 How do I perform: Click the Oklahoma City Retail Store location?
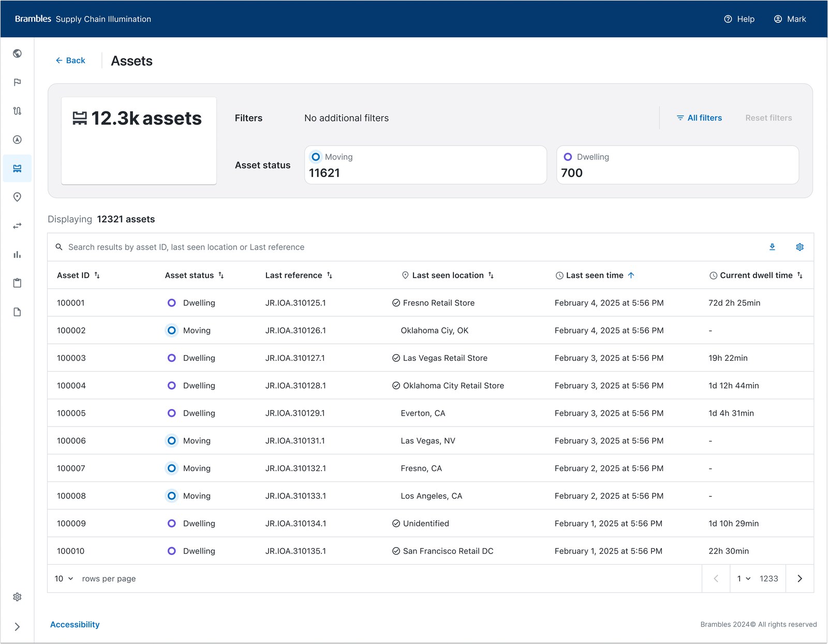point(453,386)
